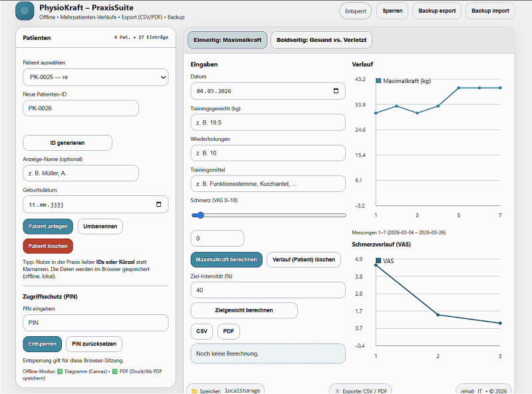
Task: Switch to the Einseitig: Maximalkraft tab
Action: coord(227,41)
